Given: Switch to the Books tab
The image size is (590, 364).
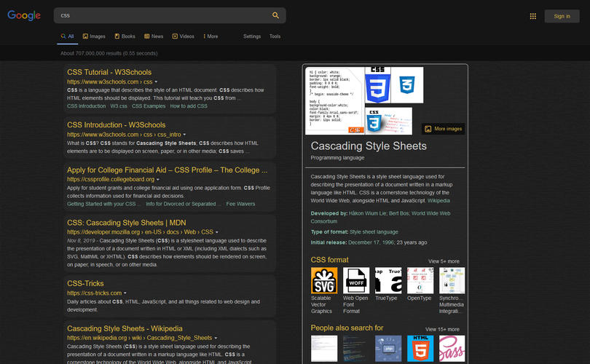Looking at the screenshot, I should coord(125,36).
